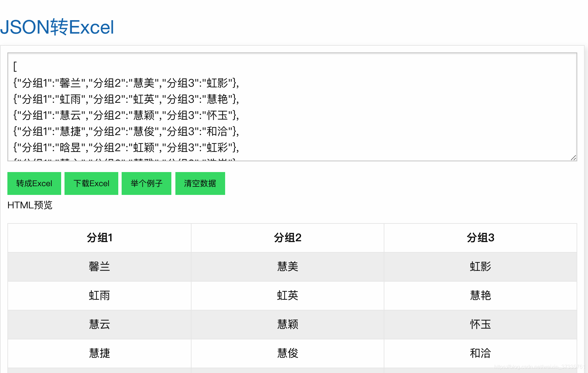The image size is (588, 373).
Task: Click table cell 慧艳
Action: click(480, 296)
